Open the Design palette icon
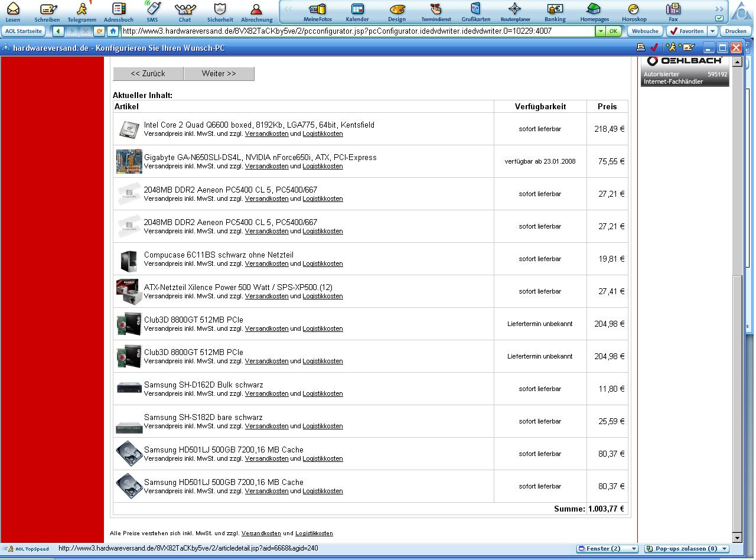The width and height of the screenshot is (756, 560). click(397, 9)
